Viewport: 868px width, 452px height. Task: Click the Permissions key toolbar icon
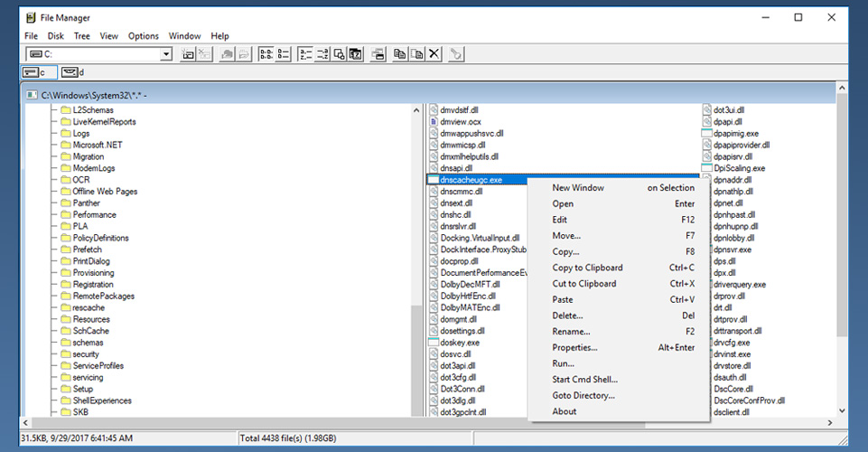[455, 53]
